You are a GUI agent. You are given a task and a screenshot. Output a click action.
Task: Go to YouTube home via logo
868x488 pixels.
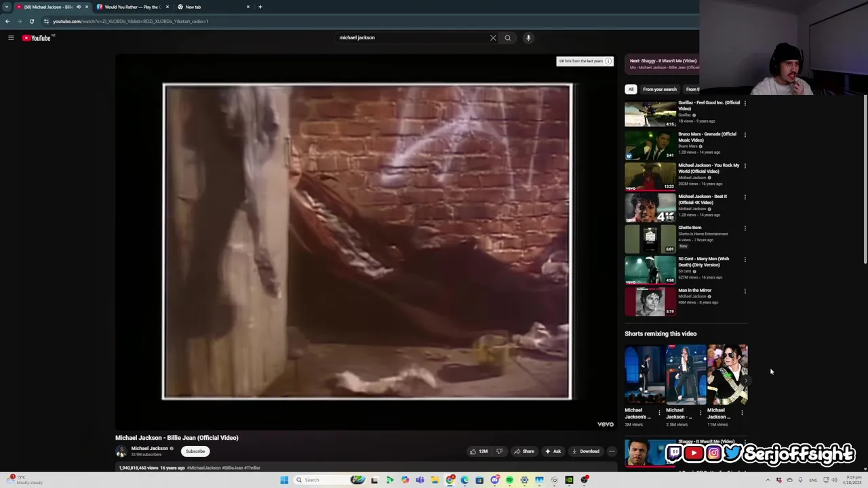pyautogui.click(x=37, y=38)
